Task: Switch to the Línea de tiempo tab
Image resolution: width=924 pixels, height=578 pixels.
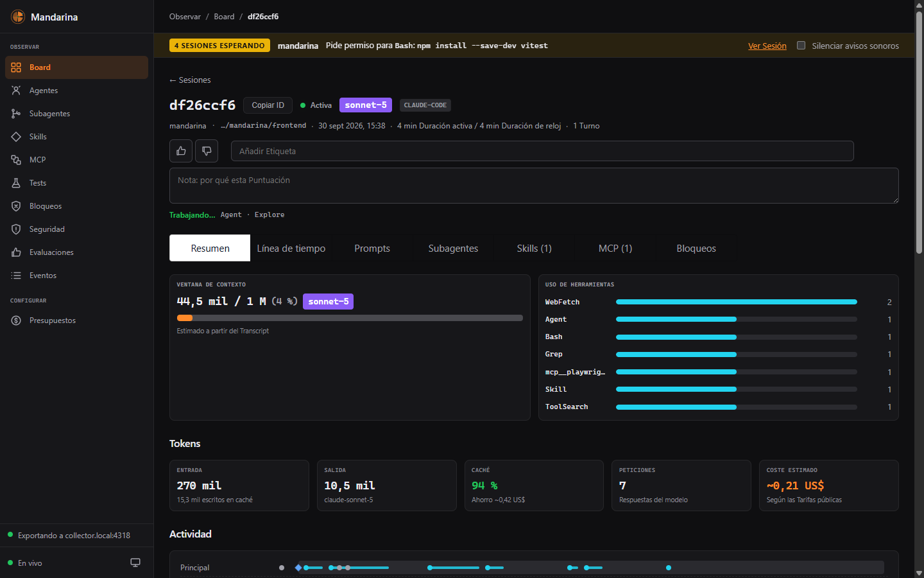Action: coord(291,249)
